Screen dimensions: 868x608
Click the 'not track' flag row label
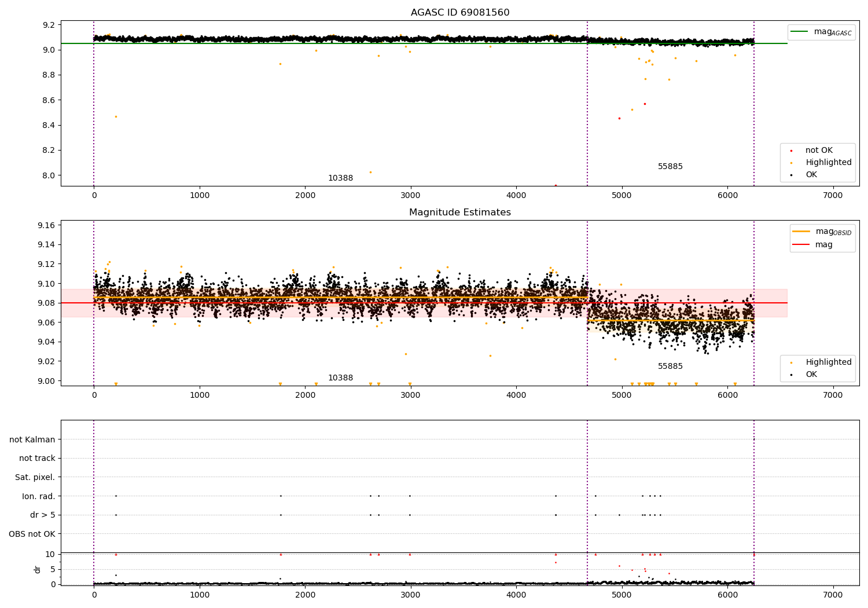point(37,459)
